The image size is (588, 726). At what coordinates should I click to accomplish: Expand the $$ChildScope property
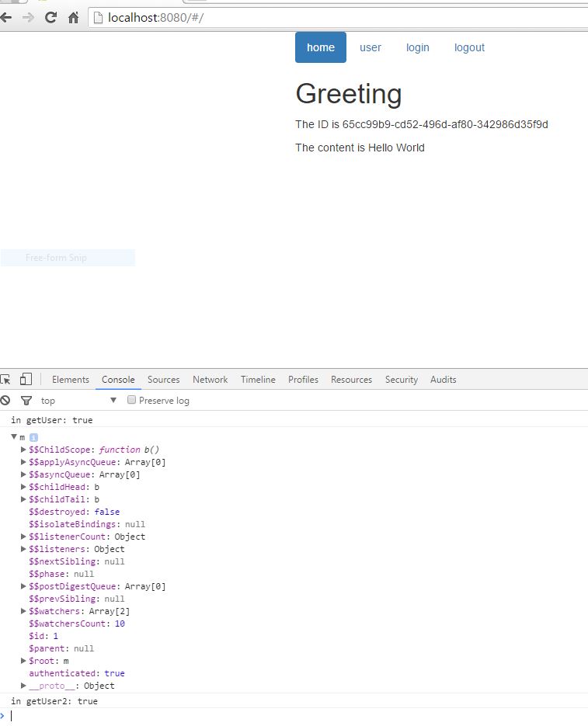click(23, 449)
